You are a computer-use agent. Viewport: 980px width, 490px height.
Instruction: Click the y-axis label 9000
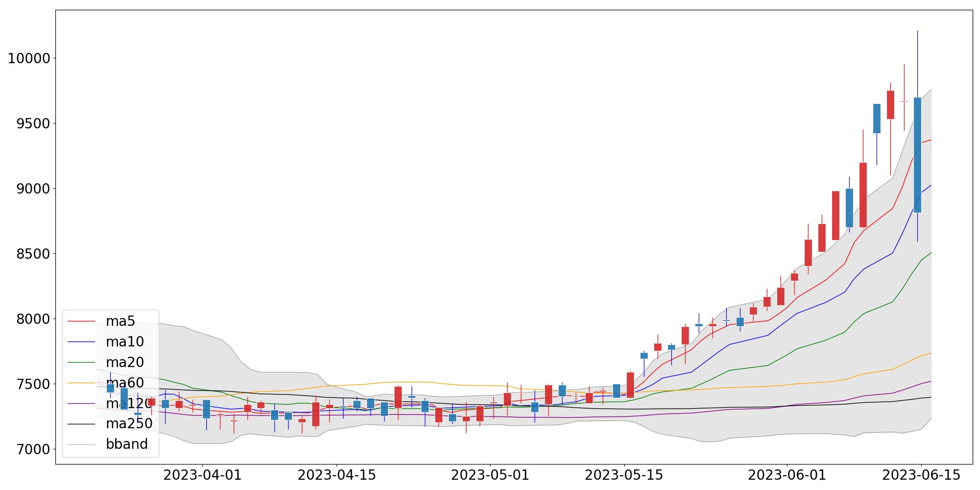click(x=33, y=189)
